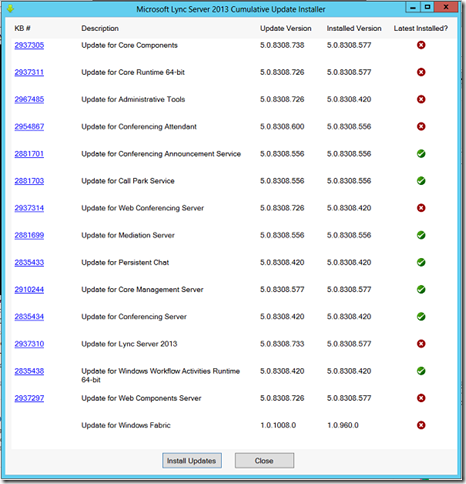Click the Close button at bottom
Image resolution: width=466 pixels, height=484 pixels.
[264, 461]
